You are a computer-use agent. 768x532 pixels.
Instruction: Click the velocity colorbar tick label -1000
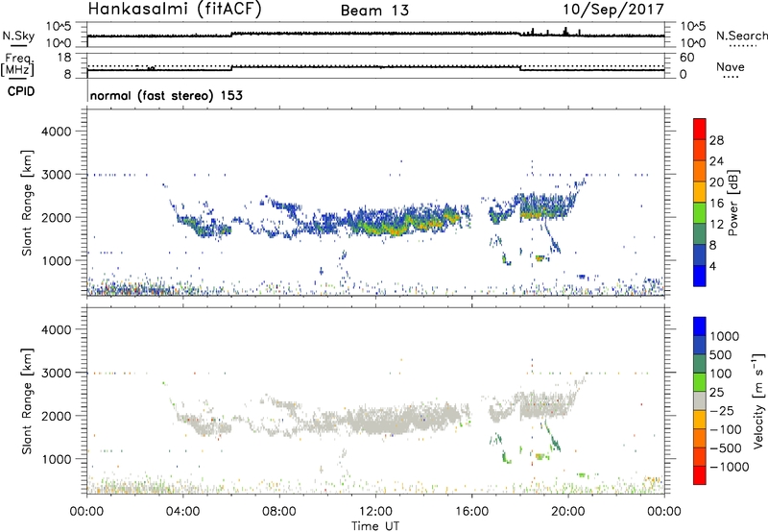729,467
